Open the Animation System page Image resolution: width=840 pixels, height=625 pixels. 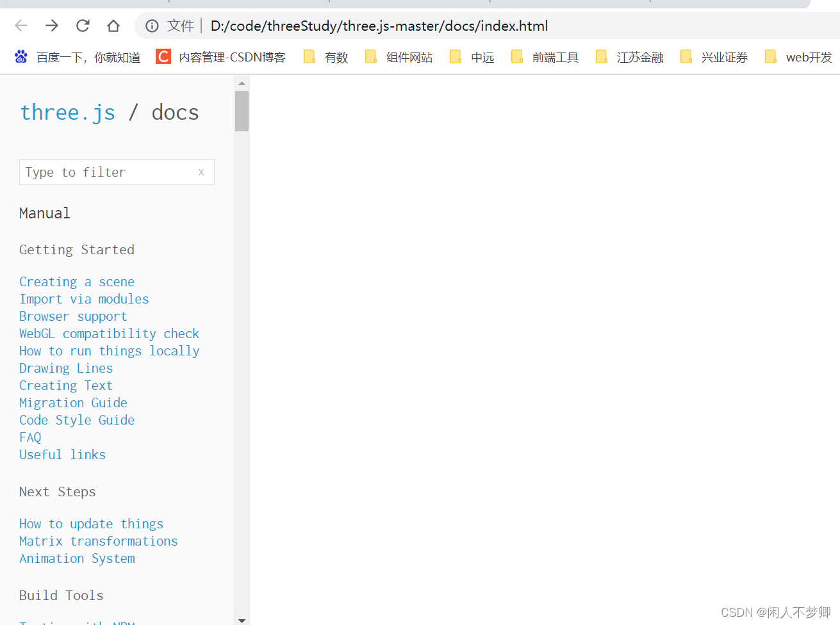point(77,558)
